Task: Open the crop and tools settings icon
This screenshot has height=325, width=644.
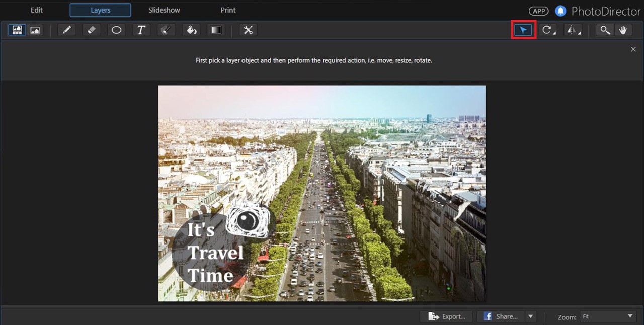Action: click(x=248, y=30)
